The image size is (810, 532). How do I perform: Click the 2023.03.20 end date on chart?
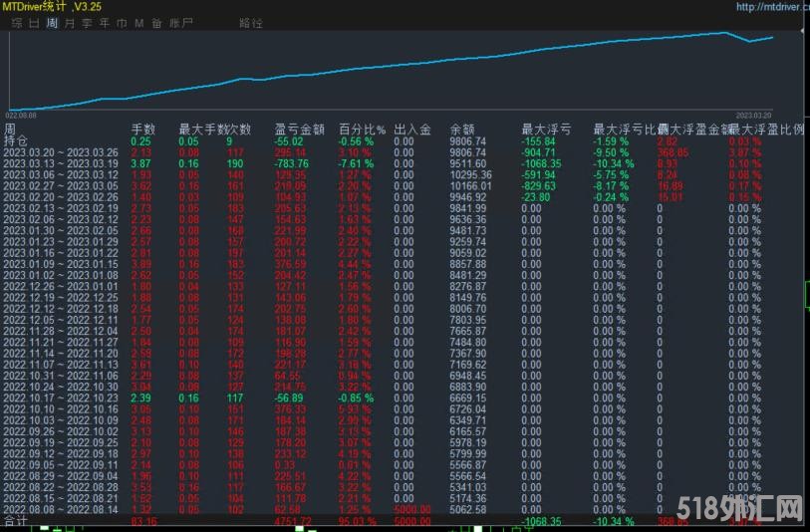[x=753, y=114]
